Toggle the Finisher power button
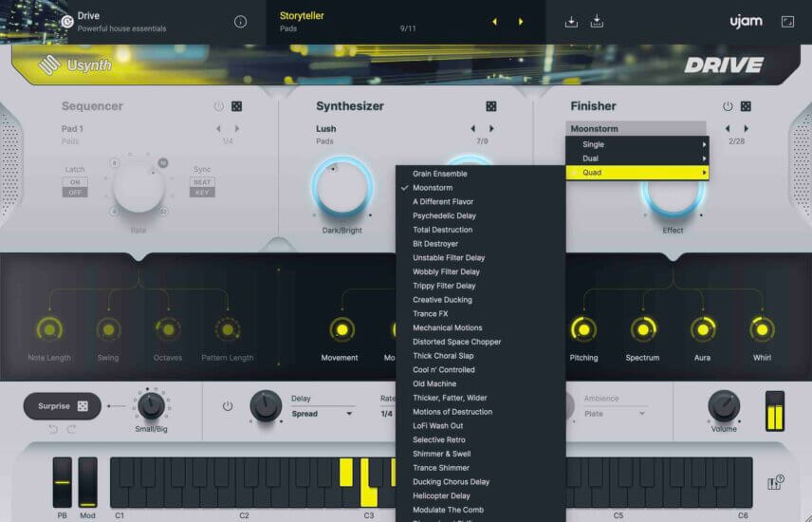 coord(728,106)
